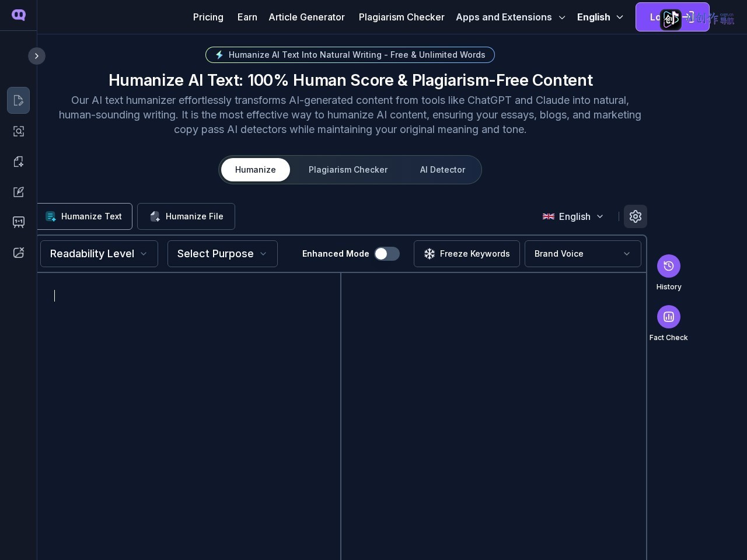Open editor language dropdown with UK flag
This screenshot has width=747, height=560.
pos(573,216)
